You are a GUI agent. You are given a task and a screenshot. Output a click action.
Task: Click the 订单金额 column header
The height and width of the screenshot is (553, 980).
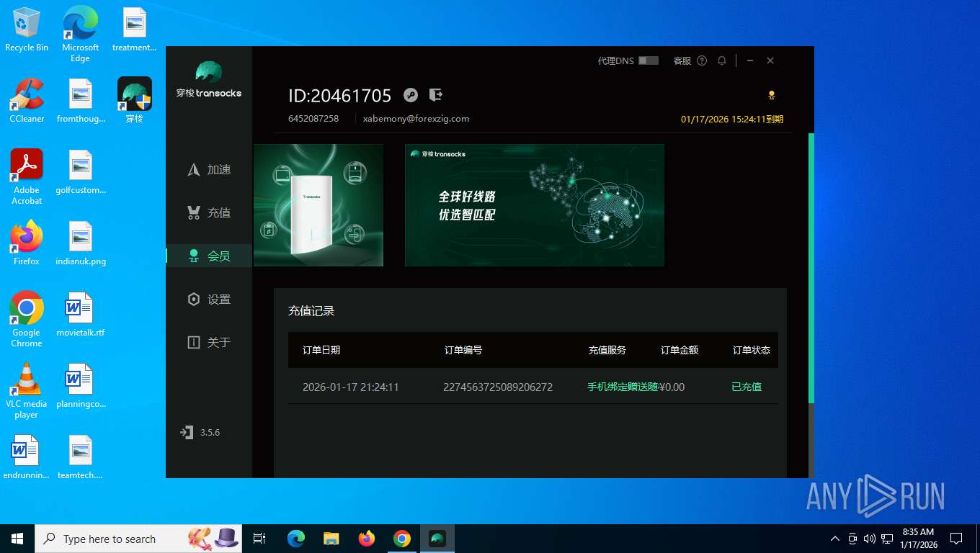pyautogui.click(x=680, y=350)
